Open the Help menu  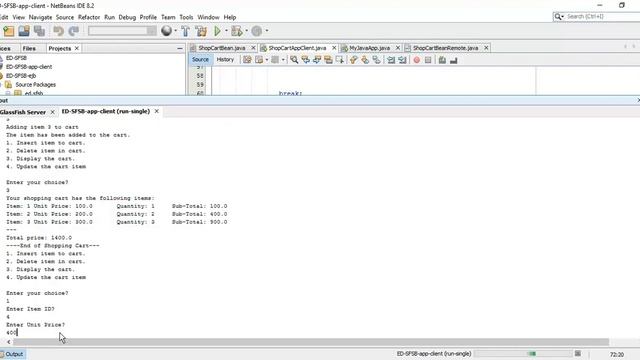230,17
